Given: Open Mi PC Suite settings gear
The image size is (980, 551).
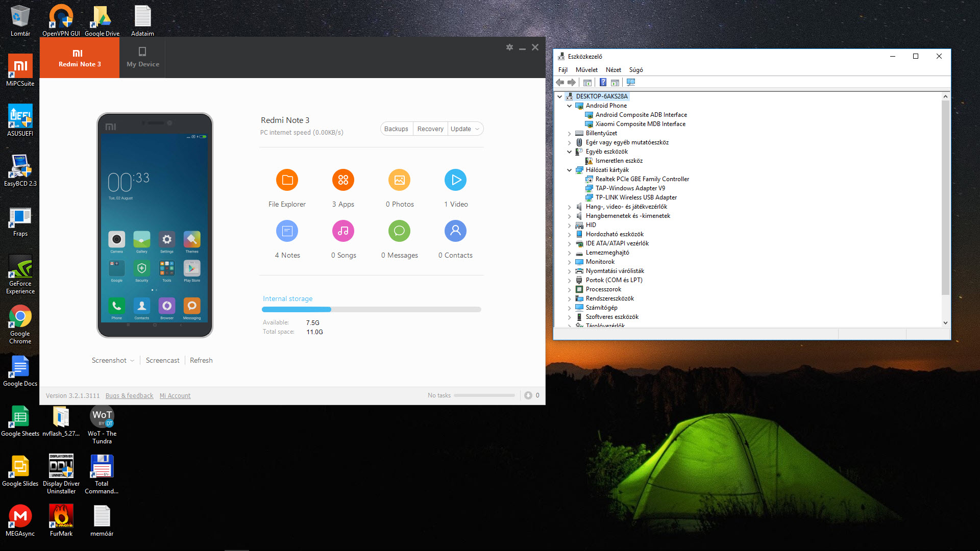Looking at the screenshot, I should [509, 47].
